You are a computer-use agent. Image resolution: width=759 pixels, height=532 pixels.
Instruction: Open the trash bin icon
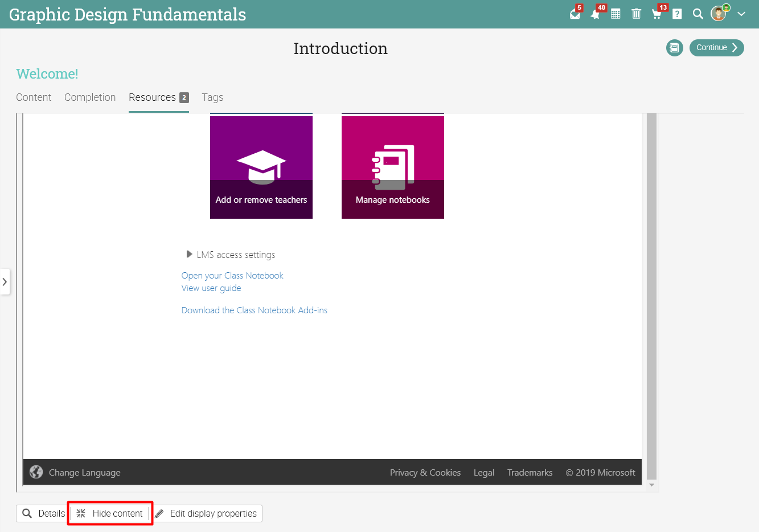coord(637,14)
